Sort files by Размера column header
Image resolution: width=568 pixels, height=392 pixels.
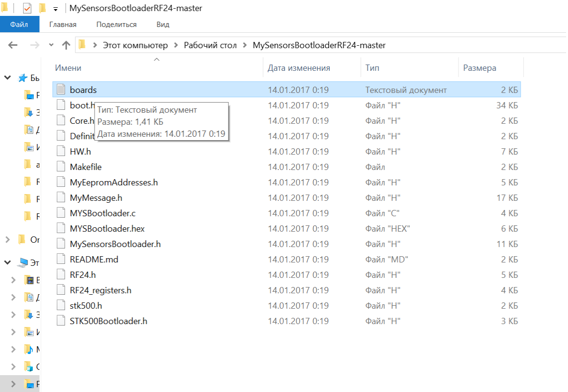(x=479, y=68)
